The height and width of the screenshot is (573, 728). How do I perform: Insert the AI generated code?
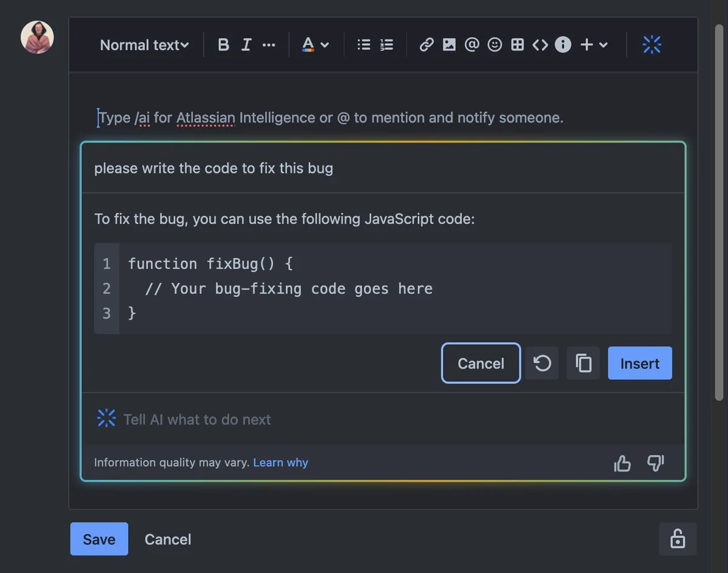[x=640, y=363]
